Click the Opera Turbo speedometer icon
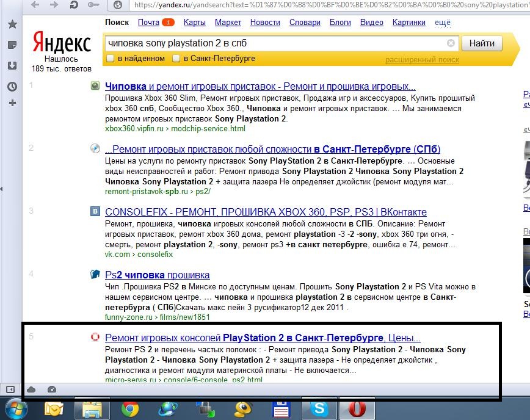Screen dimensions: 530x420 [x=52, y=389]
